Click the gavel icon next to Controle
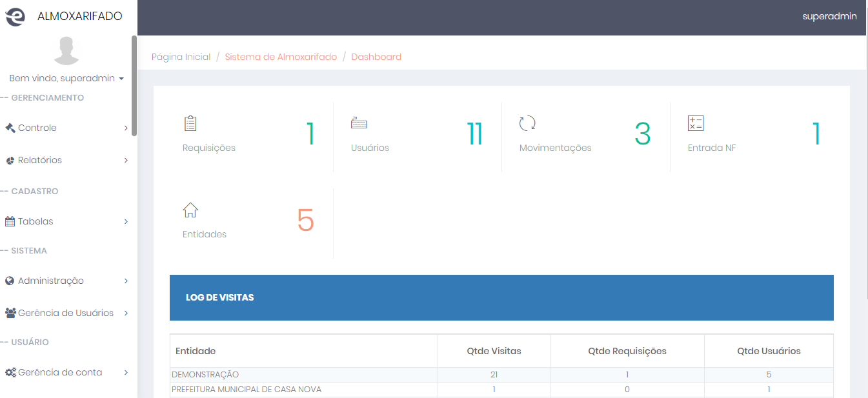Image resolution: width=868 pixels, height=398 pixels. pyautogui.click(x=10, y=128)
